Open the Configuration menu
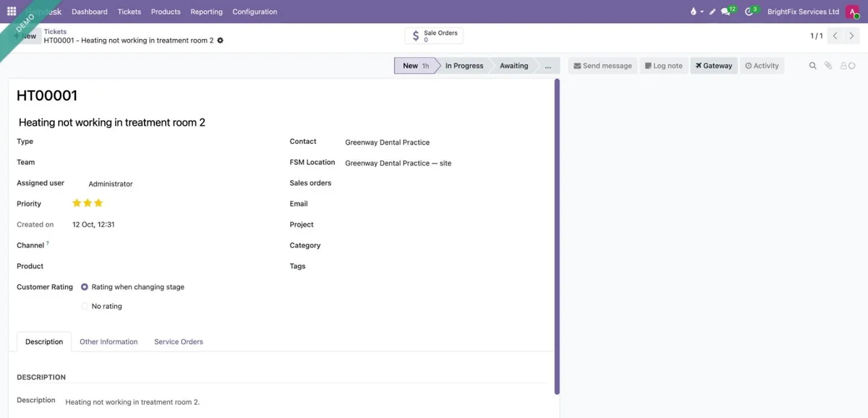This screenshot has height=418, width=868. pos(255,12)
